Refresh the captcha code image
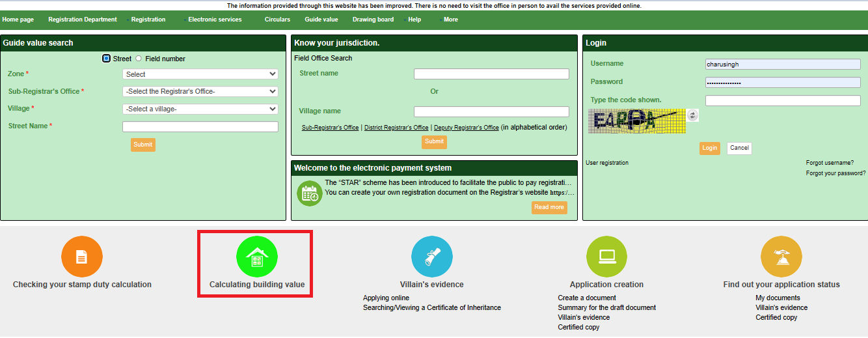 coord(692,115)
